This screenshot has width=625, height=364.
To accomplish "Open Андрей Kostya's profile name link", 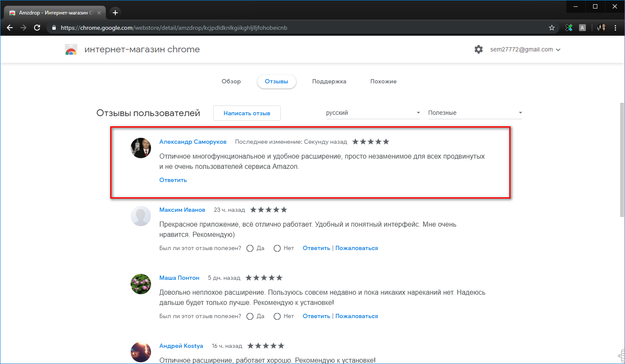I will 181,346.
